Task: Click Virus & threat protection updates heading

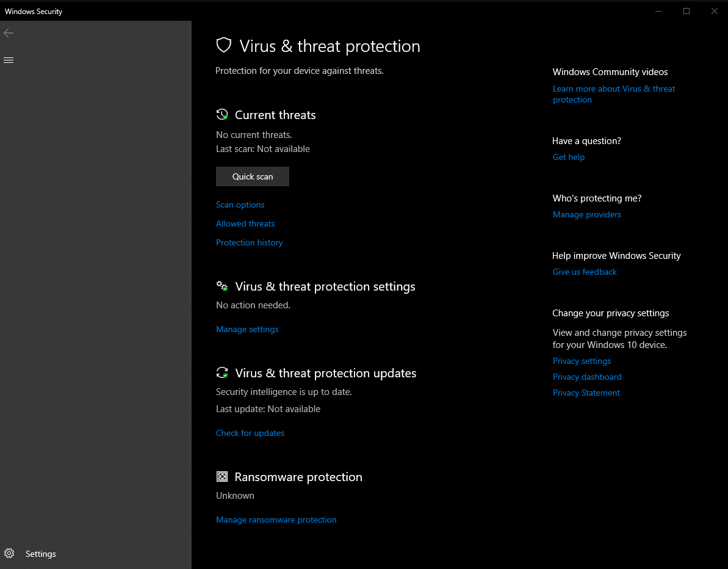Action: click(x=325, y=374)
